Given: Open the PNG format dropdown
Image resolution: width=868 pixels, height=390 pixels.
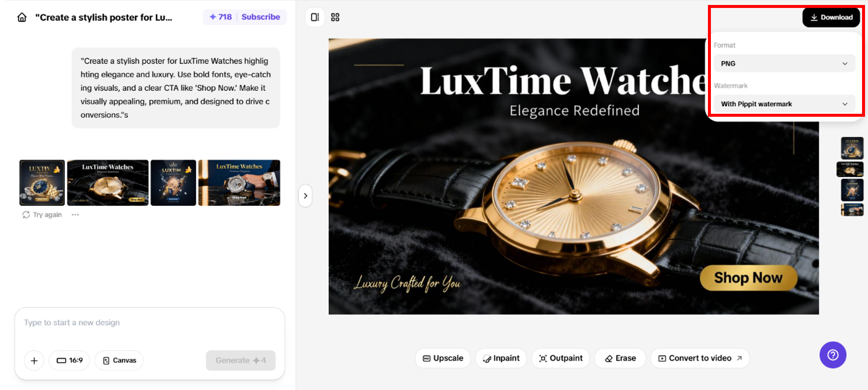Looking at the screenshot, I should click(784, 64).
